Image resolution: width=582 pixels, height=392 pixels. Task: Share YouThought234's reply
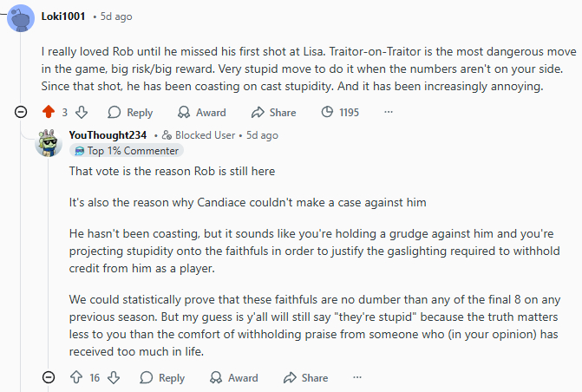pyautogui.click(x=304, y=377)
